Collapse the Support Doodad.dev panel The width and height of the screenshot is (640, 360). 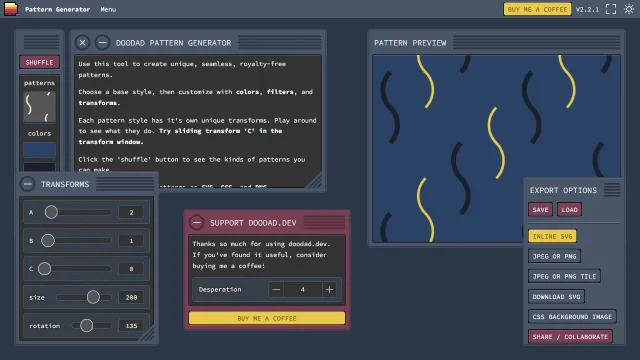click(x=196, y=222)
